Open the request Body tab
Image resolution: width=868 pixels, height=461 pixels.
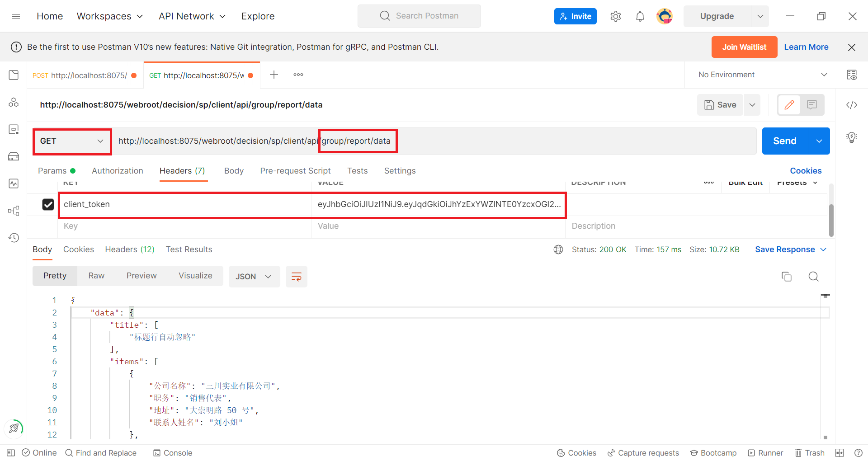[x=234, y=171]
